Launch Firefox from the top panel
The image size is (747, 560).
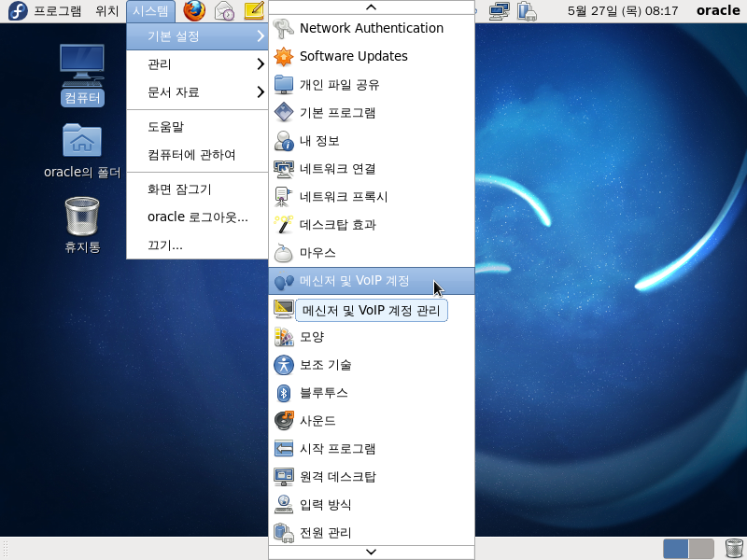click(x=194, y=10)
